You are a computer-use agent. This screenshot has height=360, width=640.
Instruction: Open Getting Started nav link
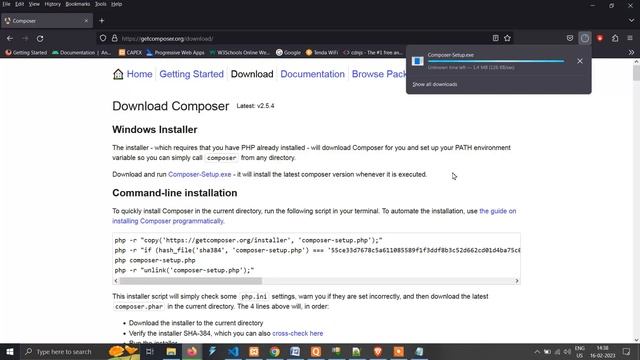[191, 74]
